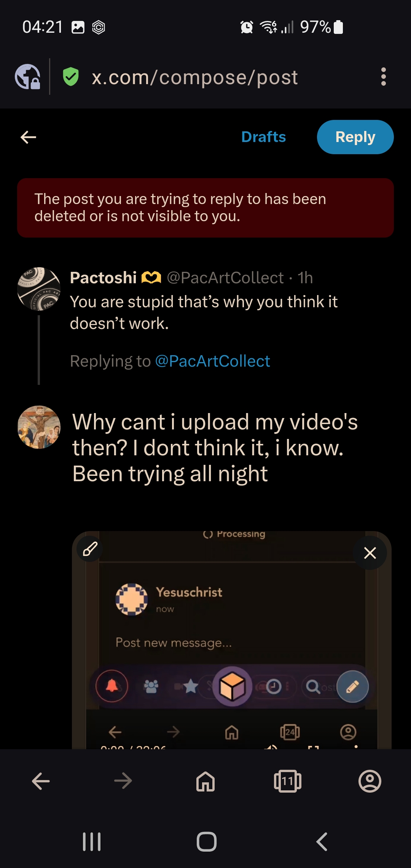The height and width of the screenshot is (868, 411).
Task: Tap the attached video preview thumbnail
Action: 232,640
